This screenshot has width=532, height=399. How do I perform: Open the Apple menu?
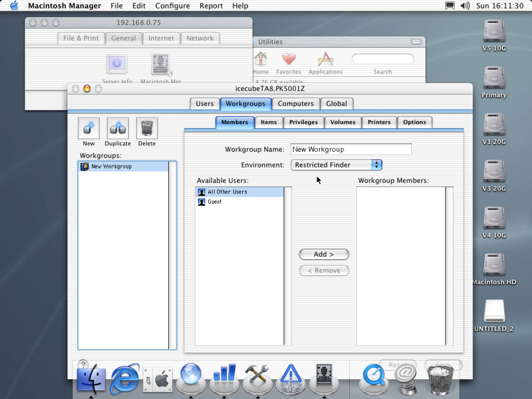(14, 5)
